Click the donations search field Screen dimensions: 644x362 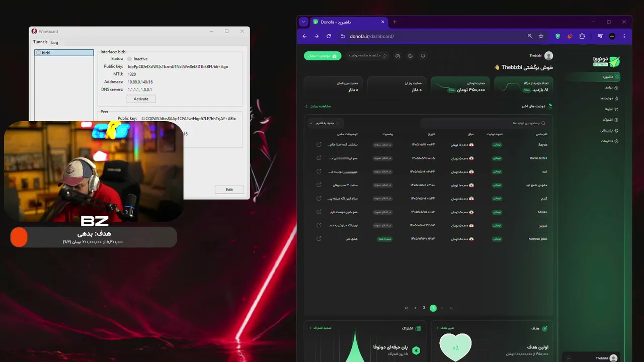tap(485, 123)
